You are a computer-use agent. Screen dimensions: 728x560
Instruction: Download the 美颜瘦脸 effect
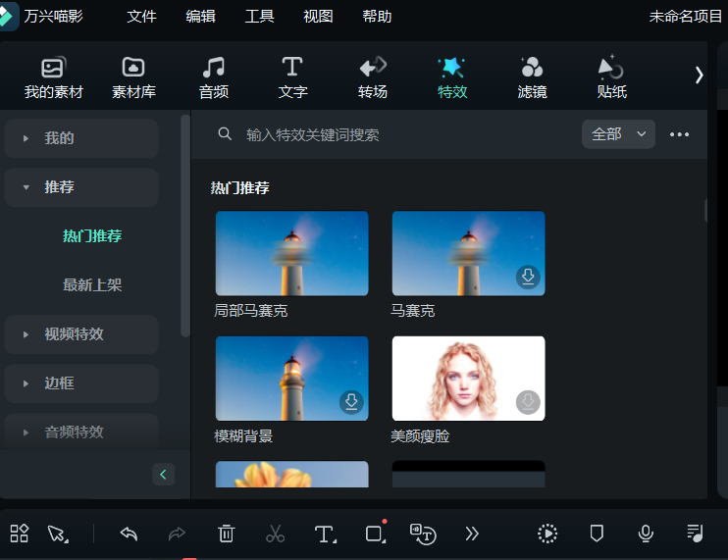(528, 402)
